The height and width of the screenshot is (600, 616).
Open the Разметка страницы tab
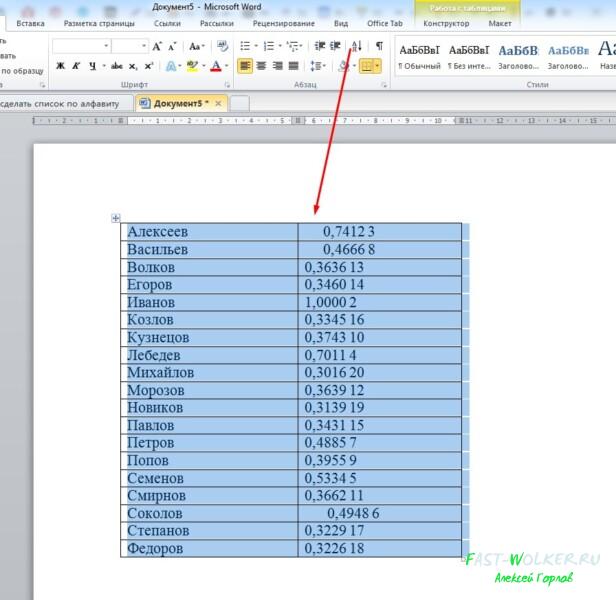pos(99,24)
